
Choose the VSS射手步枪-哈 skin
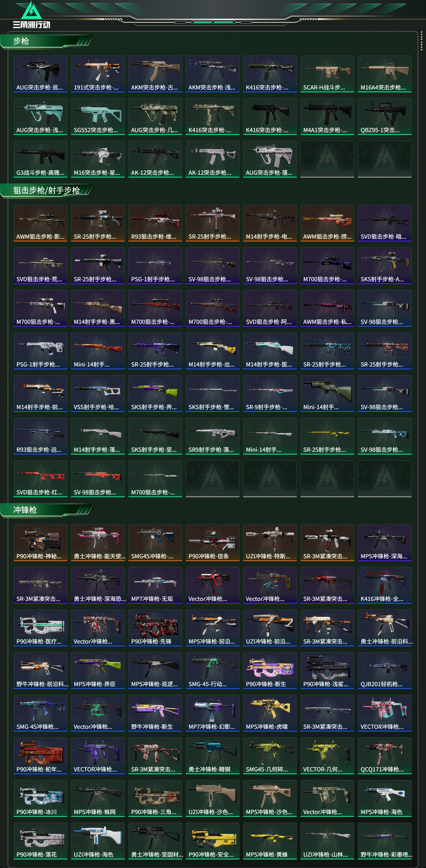click(x=98, y=394)
